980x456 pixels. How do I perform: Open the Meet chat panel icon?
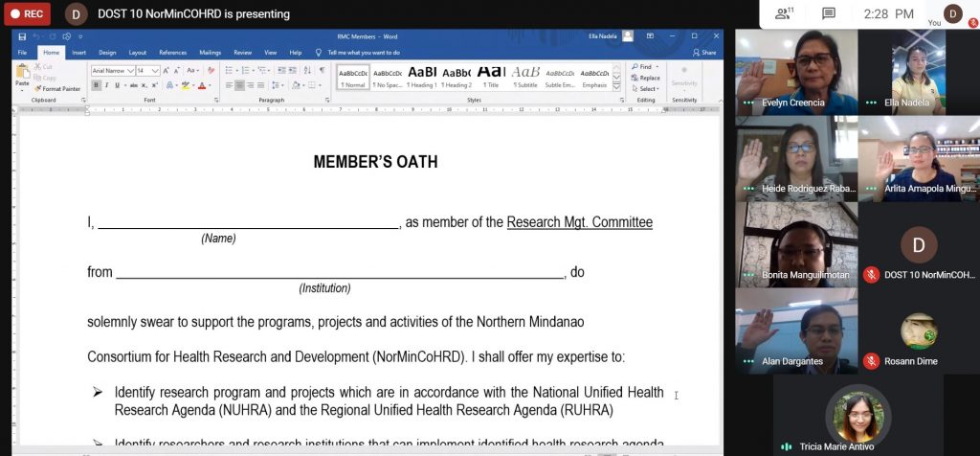[x=829, y=13]
